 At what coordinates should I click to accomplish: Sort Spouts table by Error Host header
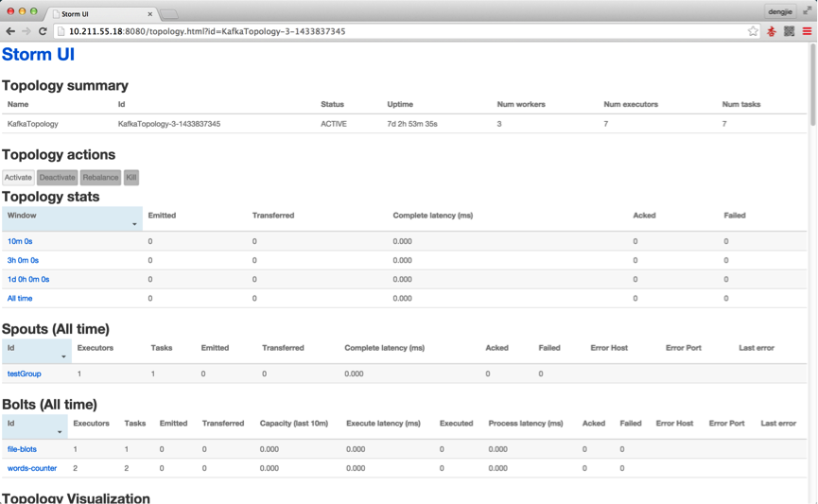coord(609,347)
